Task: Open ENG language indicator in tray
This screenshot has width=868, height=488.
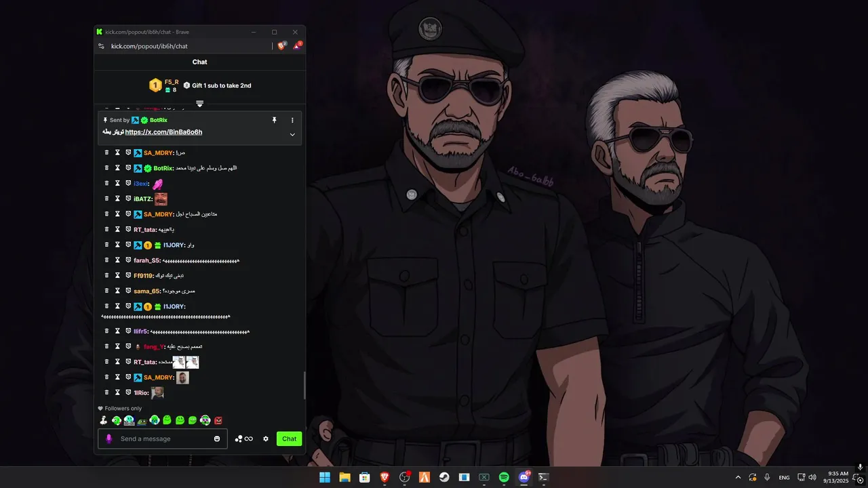Action: [784, 478]
